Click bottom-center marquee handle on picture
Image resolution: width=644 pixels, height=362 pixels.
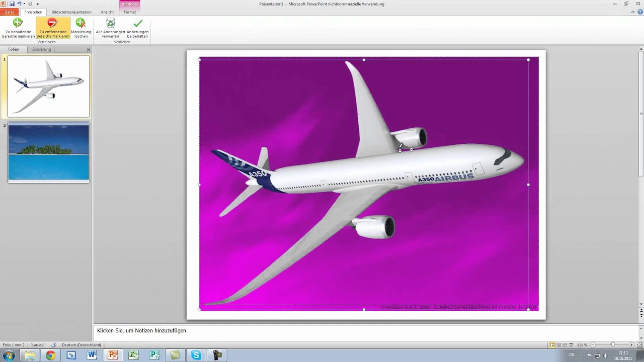click(x=364, y=309)
